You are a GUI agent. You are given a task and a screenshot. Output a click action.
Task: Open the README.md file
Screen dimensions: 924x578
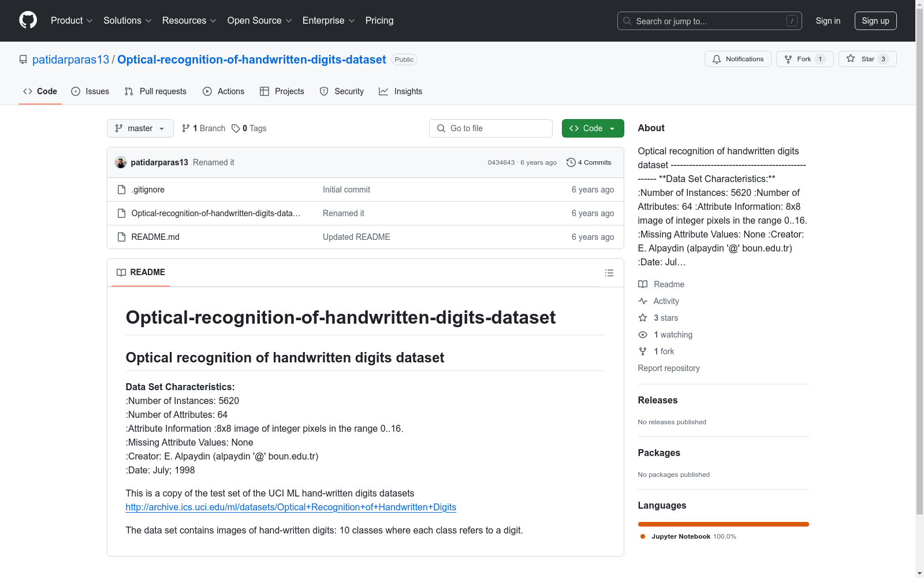pyautogui.click(x=155, y=237)
